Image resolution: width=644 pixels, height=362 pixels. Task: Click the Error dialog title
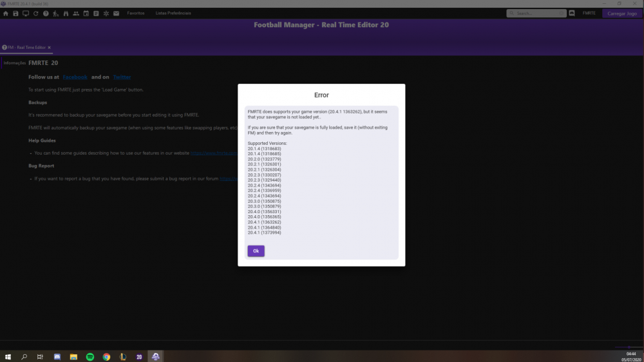(x=321, y=95)
